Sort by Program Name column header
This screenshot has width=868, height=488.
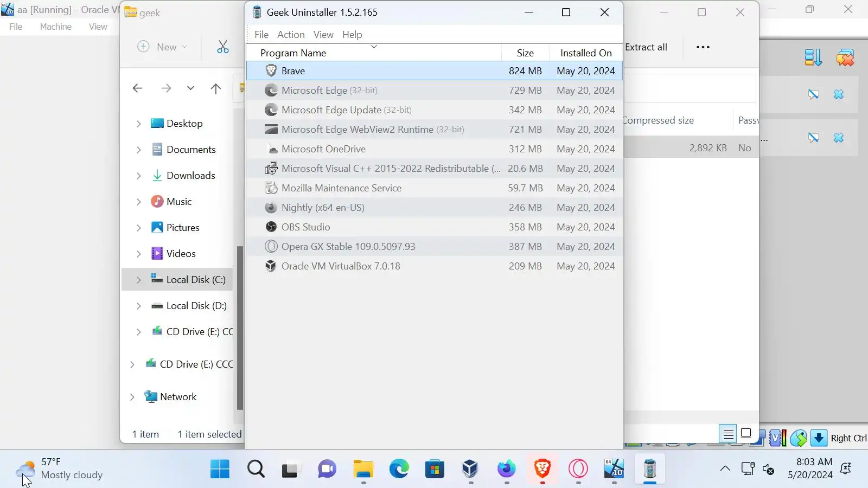pos(374,53)
